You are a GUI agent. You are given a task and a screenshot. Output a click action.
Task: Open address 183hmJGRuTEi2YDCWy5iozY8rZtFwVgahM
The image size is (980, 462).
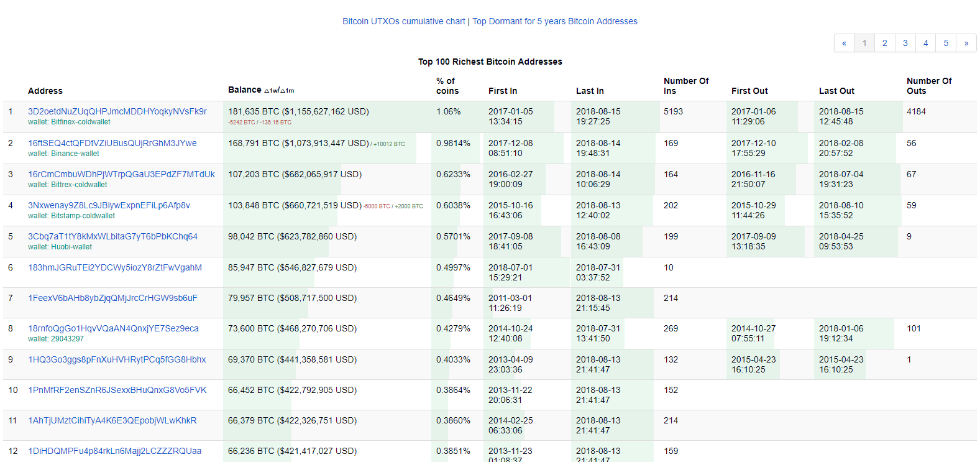[x=114, y=267]
